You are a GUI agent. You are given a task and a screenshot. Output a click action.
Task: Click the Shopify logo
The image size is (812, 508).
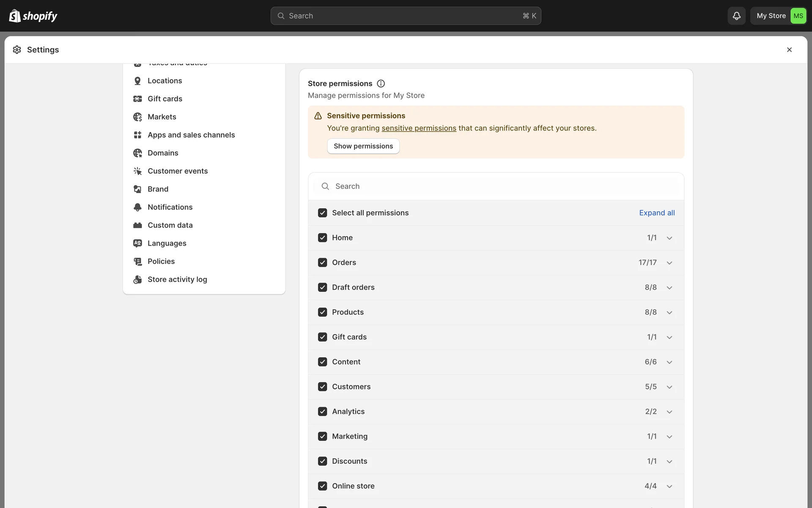pos(33,16)
